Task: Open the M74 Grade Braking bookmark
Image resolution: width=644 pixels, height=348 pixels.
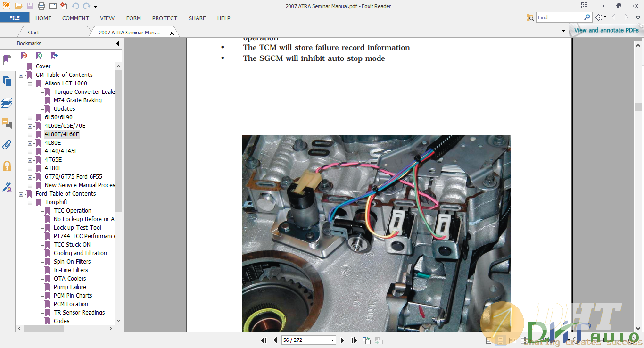Action: tap(78, 100)
